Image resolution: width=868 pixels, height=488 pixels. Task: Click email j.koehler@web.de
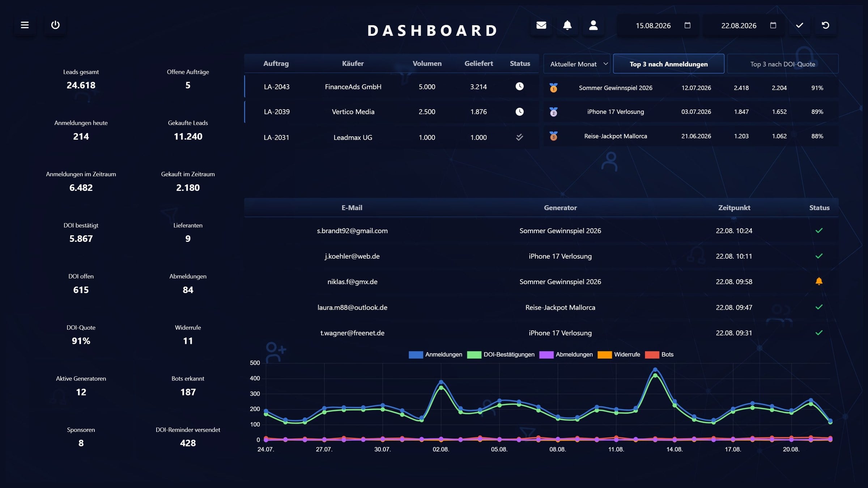pyautogui.click(x=352, y=256)
